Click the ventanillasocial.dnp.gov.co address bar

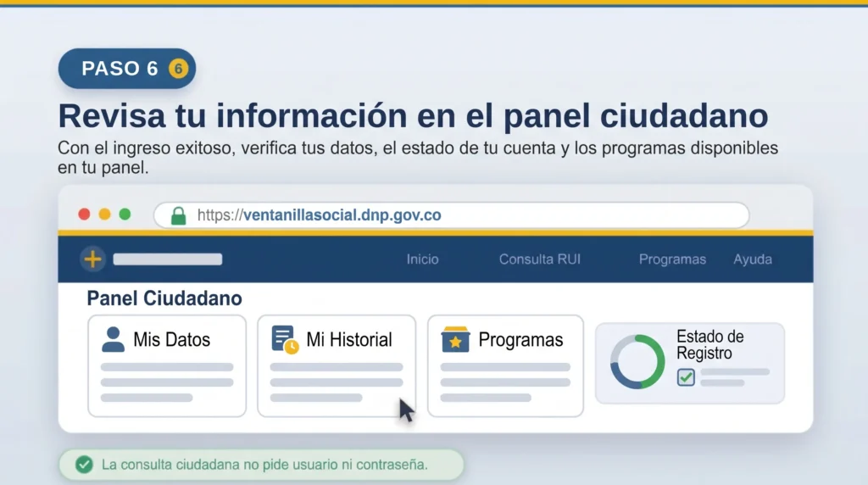coord(451,215)
